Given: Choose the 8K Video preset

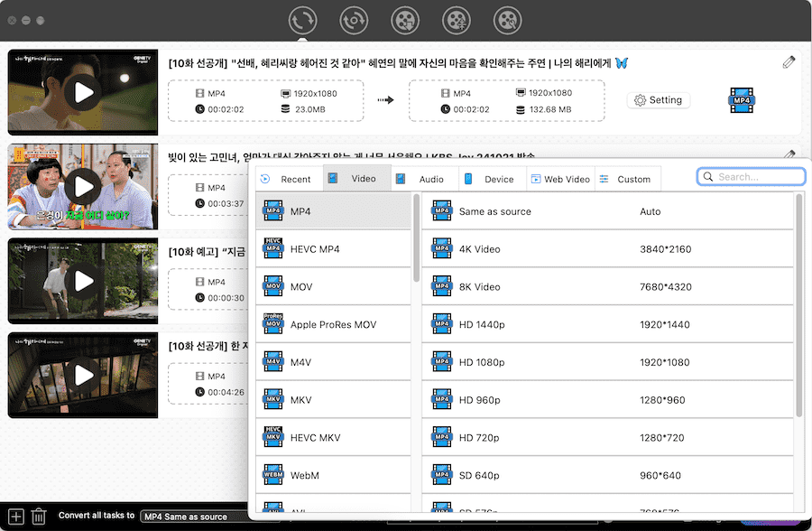Looking at the screenshot, I should 607,287.
